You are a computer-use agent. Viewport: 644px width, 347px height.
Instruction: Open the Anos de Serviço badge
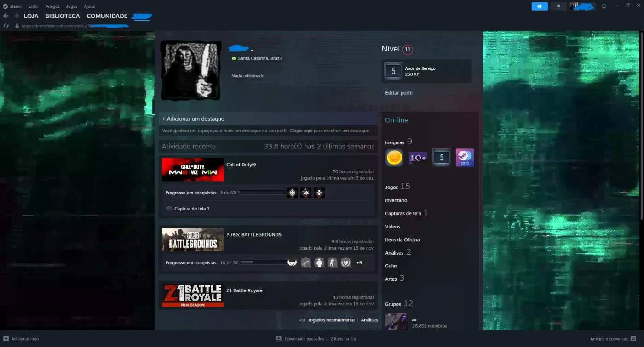(426, 71)
